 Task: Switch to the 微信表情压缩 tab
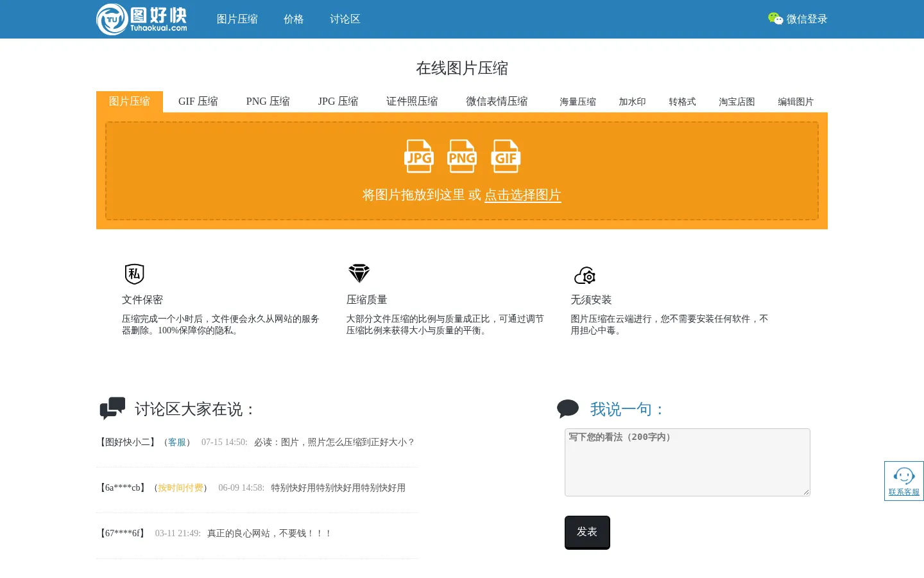pos(497,101)
